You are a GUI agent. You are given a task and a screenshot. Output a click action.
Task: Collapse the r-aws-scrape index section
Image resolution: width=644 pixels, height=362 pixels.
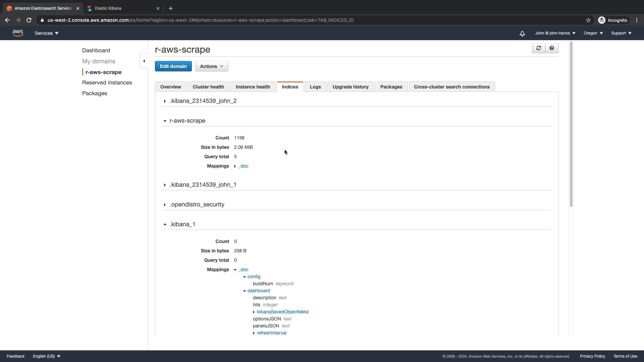tap(165, 121)
